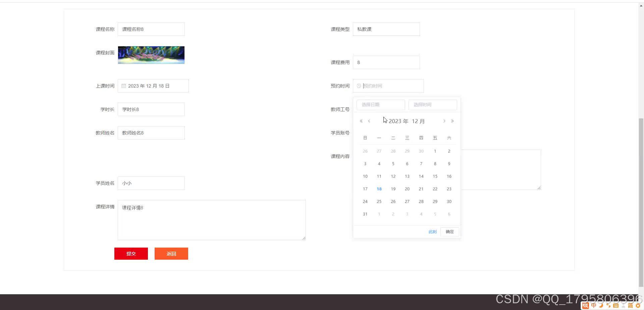Toggle the IME 中 language mode icon
644x310 pixels.
(x=594, y=306)
